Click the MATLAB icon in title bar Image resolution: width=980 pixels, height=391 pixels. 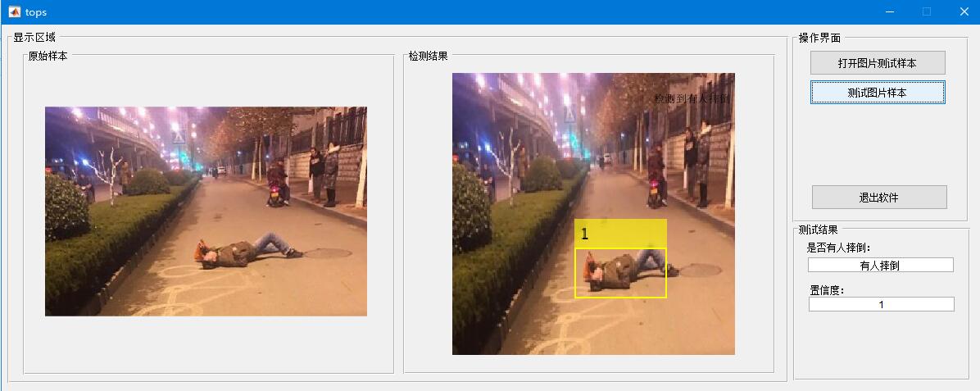point(14,12)
